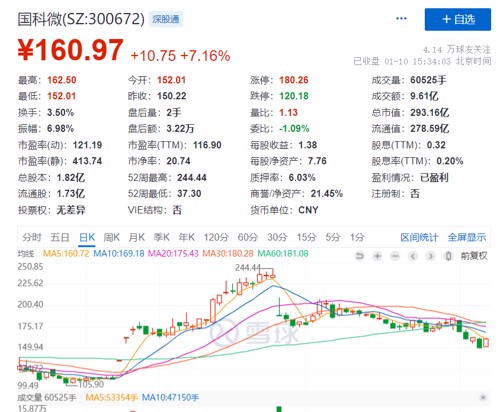Click the MA60:181.08 legend label

[283, 254]
